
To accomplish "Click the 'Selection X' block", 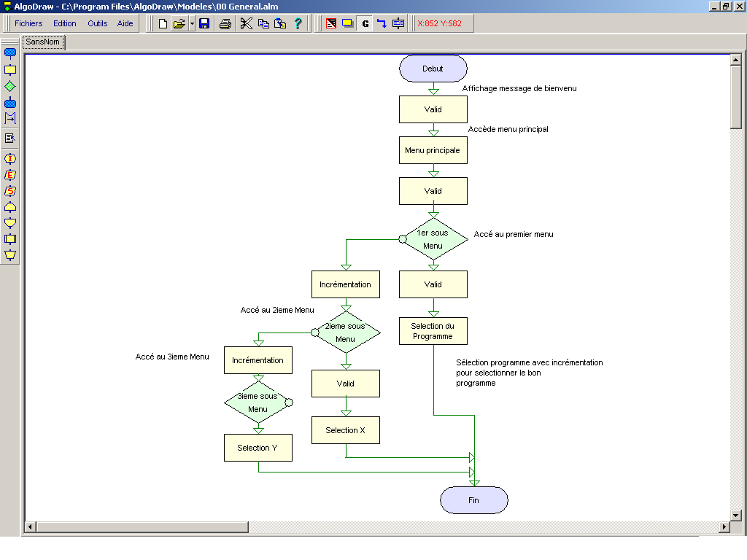I will pos(346,430).
